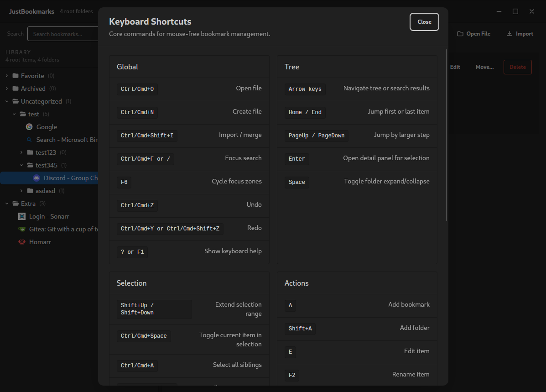Click the Actions section heading

click(296, 283)
